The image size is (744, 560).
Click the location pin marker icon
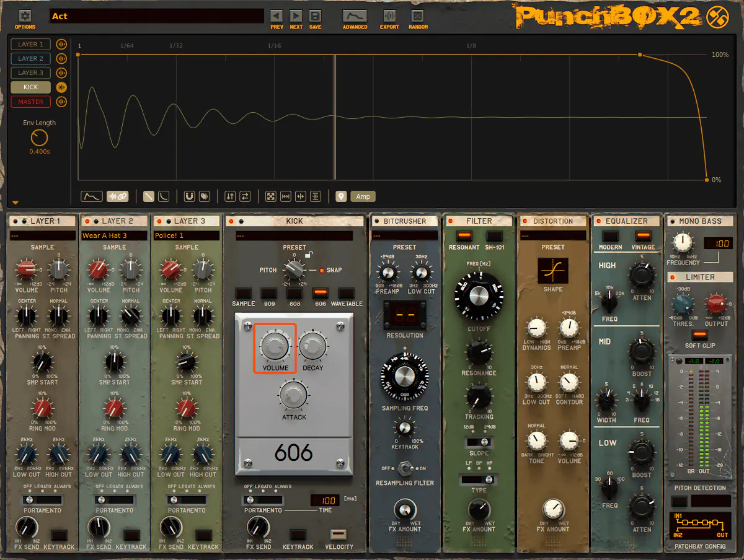pyautogui.click(x=341, y=196)
